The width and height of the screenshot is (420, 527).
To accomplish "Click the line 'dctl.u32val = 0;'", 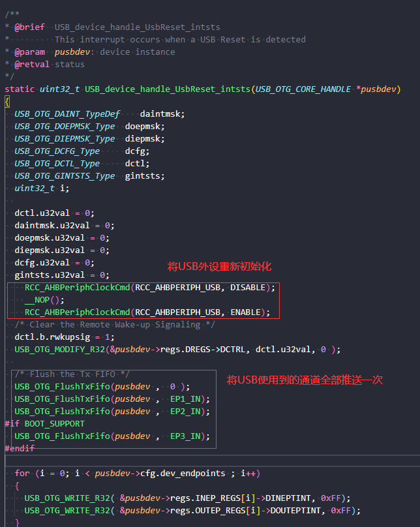I will pos(54,213).
